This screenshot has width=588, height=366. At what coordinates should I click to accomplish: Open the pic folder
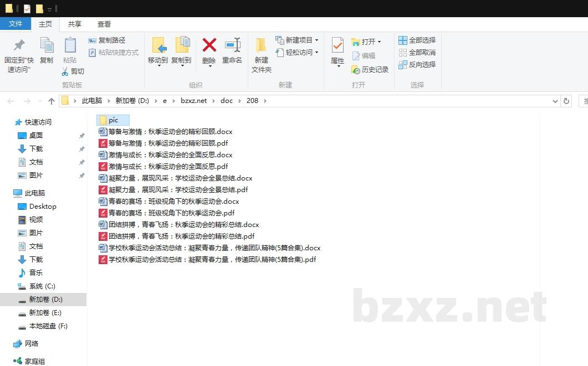tap(113, 120)
